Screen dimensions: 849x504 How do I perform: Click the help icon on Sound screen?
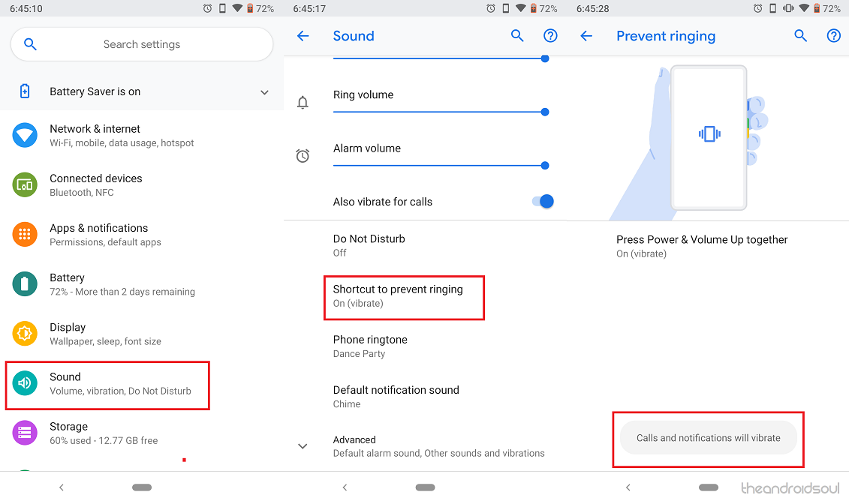point(550,36)
